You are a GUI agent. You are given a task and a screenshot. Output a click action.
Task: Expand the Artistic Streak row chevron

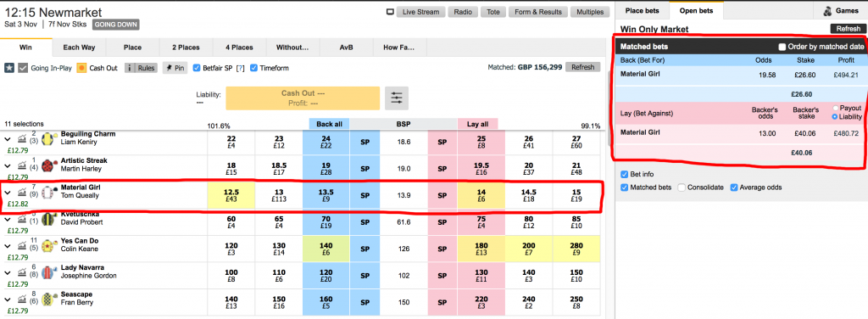pyautogui.click(x=8, y=165)
